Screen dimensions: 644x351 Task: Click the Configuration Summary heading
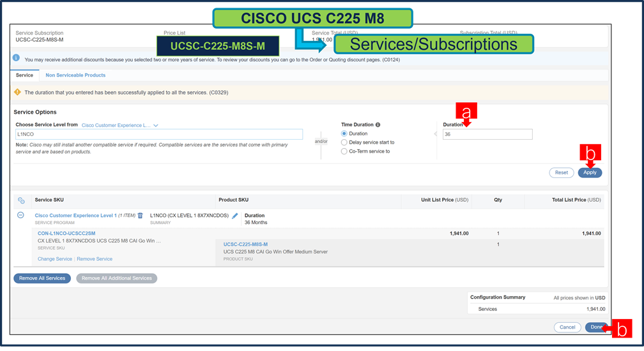(498, 297)
